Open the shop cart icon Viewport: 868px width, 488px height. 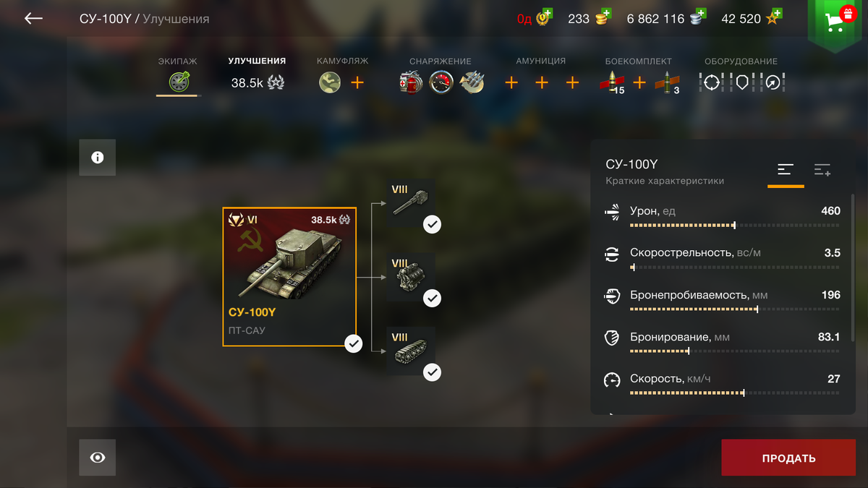pyautogui.click(x=837, y=24)
